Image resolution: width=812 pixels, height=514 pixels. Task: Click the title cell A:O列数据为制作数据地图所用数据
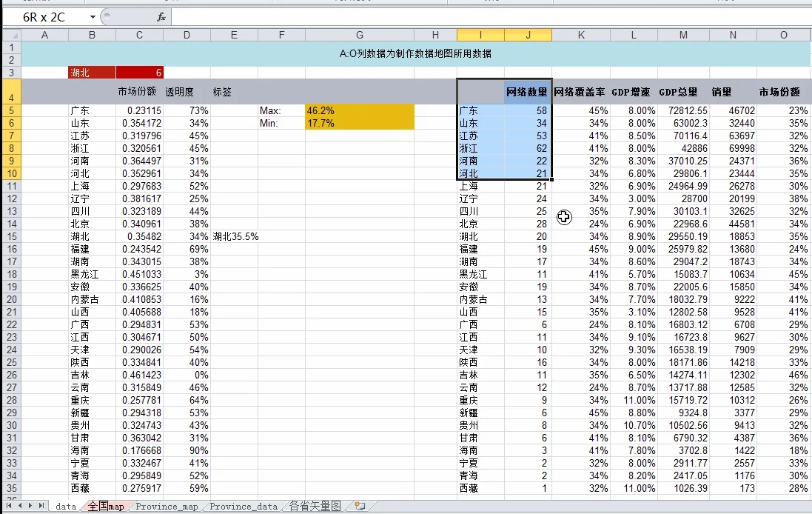pyautogui.click(x=415, y=53)
